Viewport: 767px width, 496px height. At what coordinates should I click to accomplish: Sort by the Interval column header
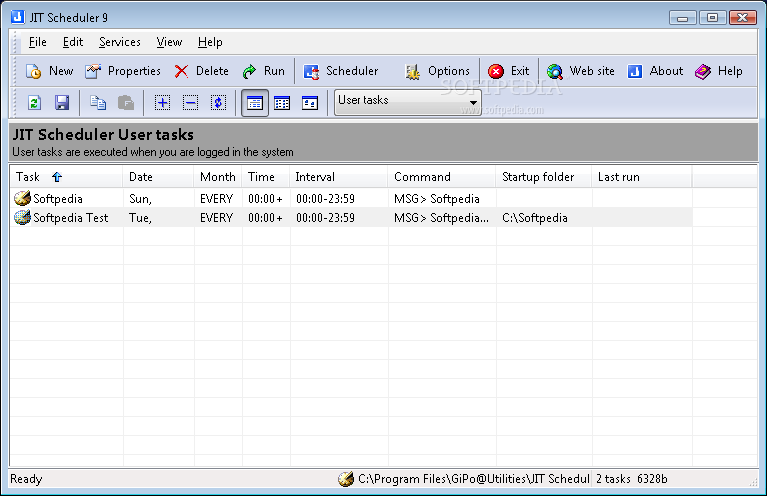(x=339, y=177)
